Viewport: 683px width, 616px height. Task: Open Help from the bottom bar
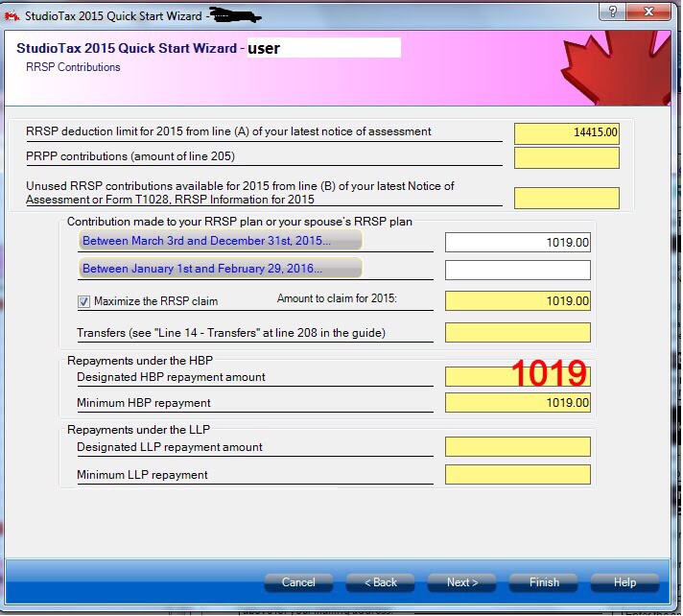pyautogui.click(x=624, y=582)
